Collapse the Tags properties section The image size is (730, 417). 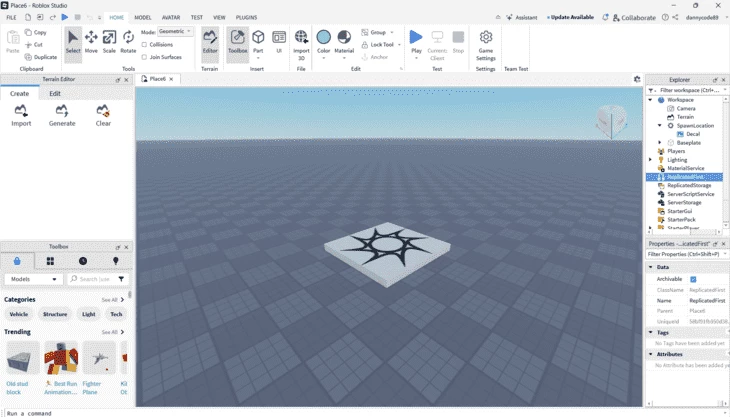tap(650, 332)
